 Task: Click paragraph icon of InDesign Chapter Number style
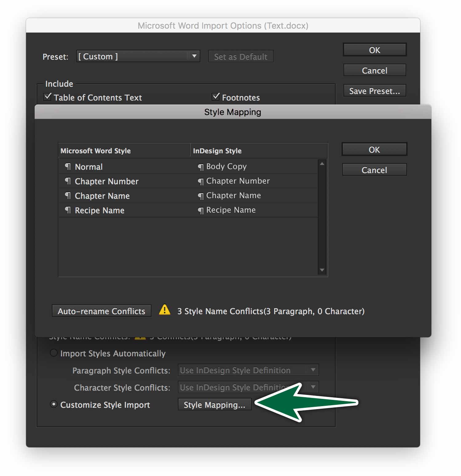pyautogui.click(x=201, y=181)
